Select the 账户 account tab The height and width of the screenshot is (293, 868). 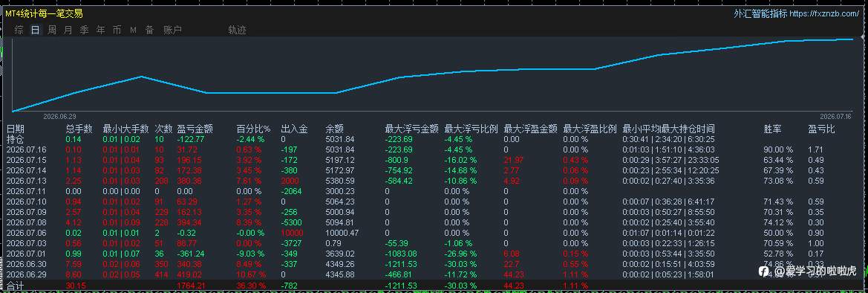pyautogui.click(x=173, y=30)
